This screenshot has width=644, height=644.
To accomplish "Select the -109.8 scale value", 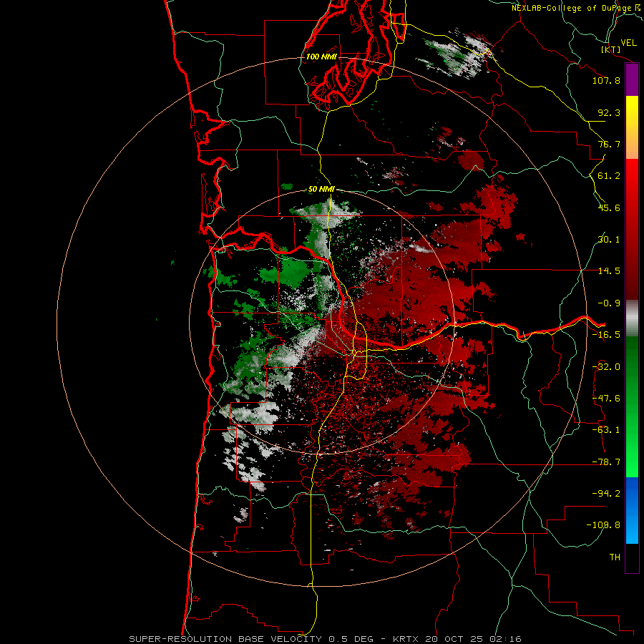I will click(x=604, y=525).
